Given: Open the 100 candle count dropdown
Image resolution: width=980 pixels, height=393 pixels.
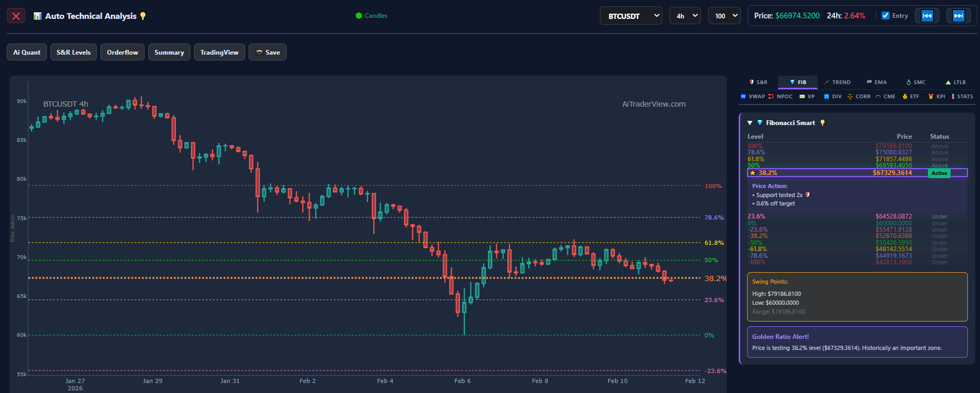Looking at the screenshot, I should (724, 16).
